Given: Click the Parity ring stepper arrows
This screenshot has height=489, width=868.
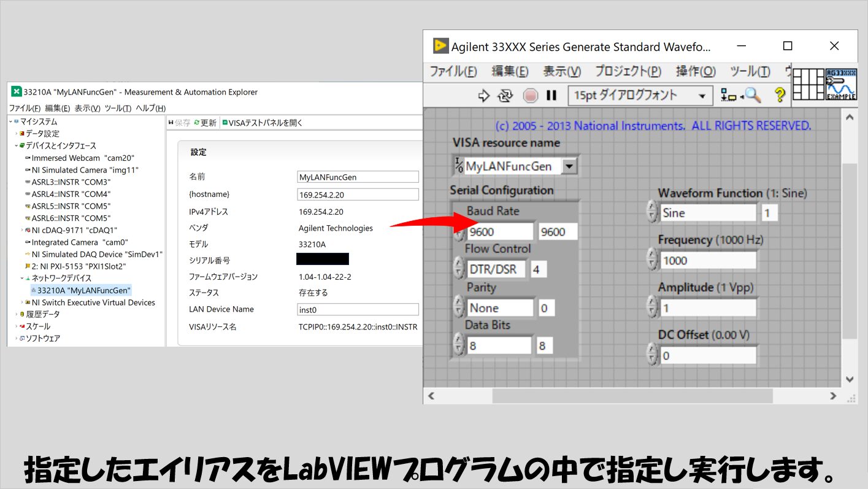Looking at the screenshot, I should (458, 307).
